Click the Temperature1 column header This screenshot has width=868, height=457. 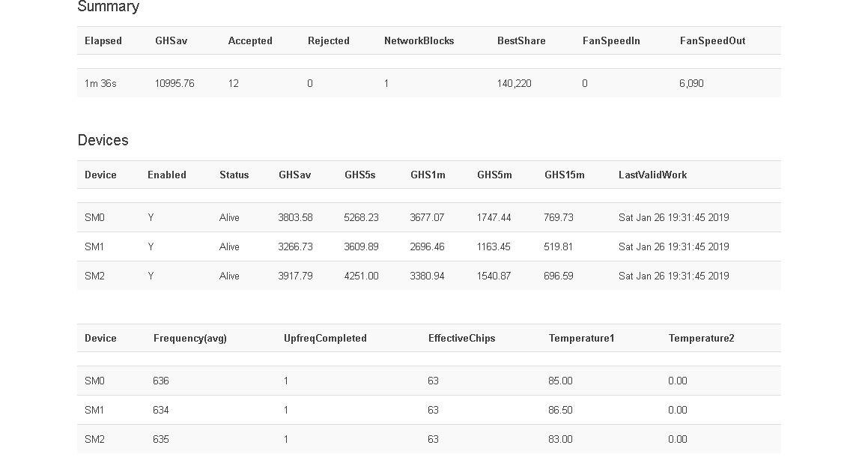[581, 339]
